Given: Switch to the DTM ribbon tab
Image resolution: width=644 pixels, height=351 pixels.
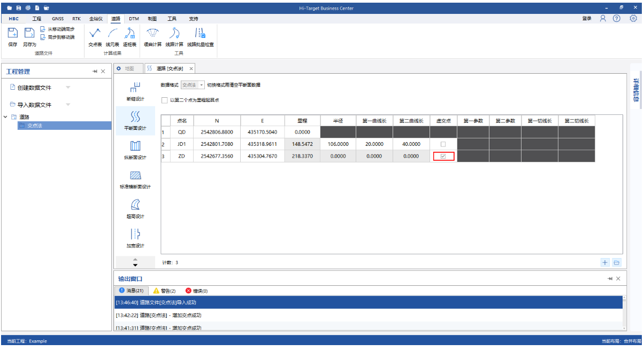Looking at the screenshot, I should coord(134,19).
